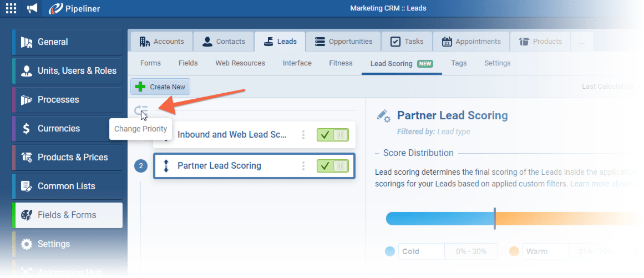
Task: Expand the overflow tabs ellipsis
Action: (581, 42)
